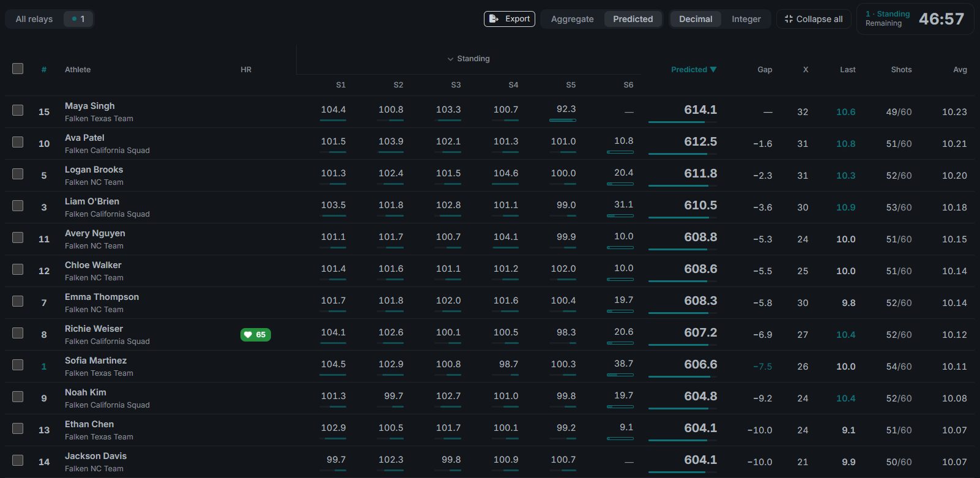The height and width of the screenshot is (478, 980).
Task: Click the Avg column header
Action: click(x=960, y=70)
